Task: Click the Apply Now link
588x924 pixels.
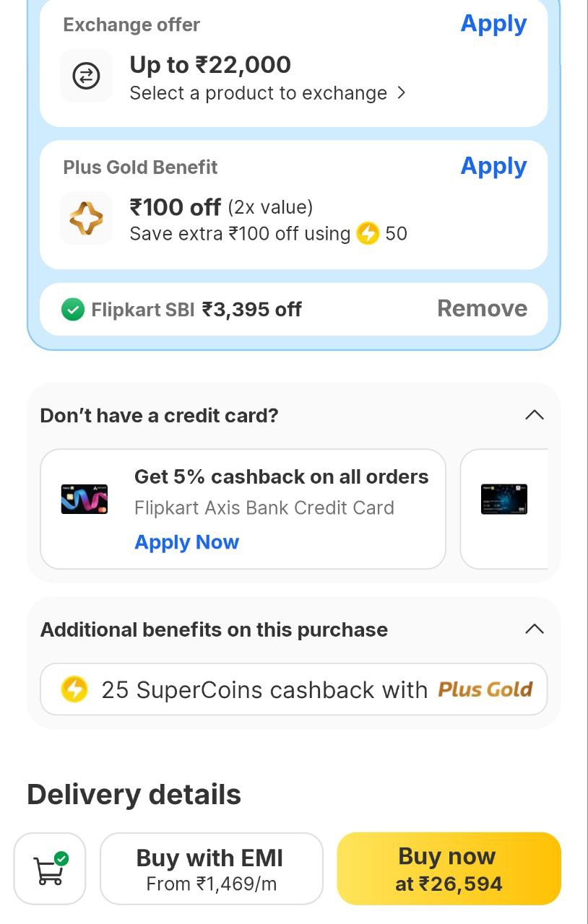Action: (x=186, y=542)
